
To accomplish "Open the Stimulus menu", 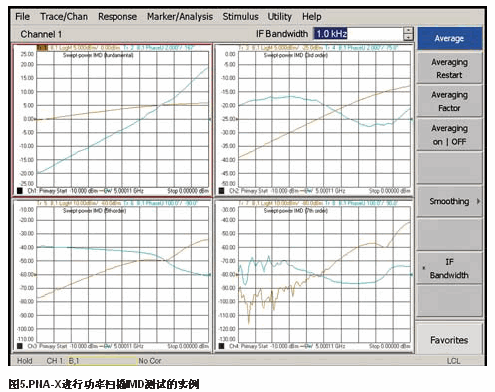I will (x=240, y=17).
